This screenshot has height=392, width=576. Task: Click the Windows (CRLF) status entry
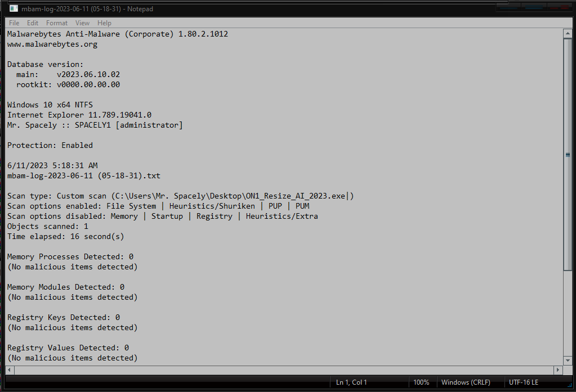(x=466, y=382)
